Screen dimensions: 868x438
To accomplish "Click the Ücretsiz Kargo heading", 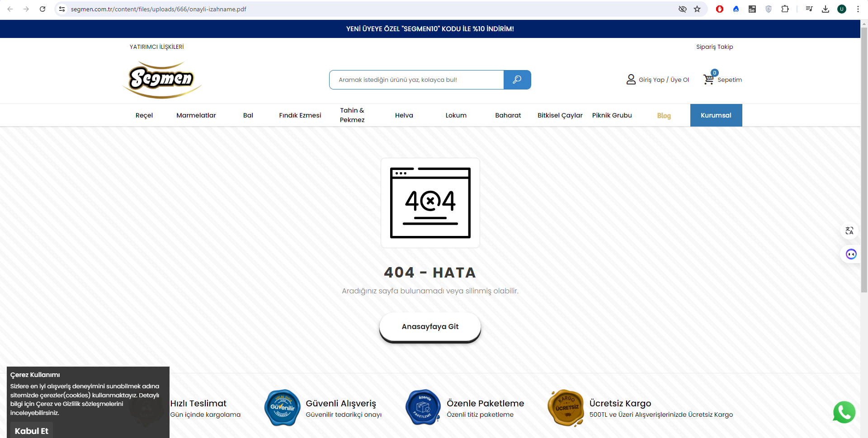I will tap(620, 403).
